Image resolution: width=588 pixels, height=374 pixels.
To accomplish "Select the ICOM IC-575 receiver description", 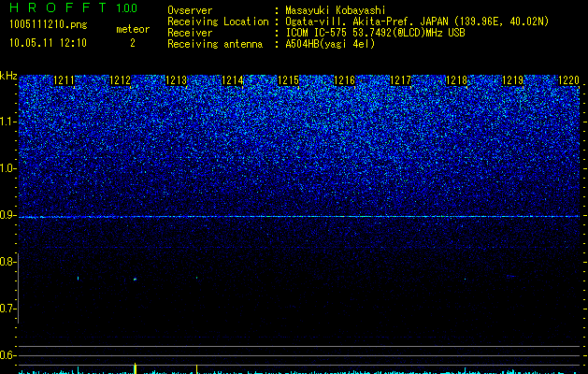I will pyautogui.click(x=375, y=33).
